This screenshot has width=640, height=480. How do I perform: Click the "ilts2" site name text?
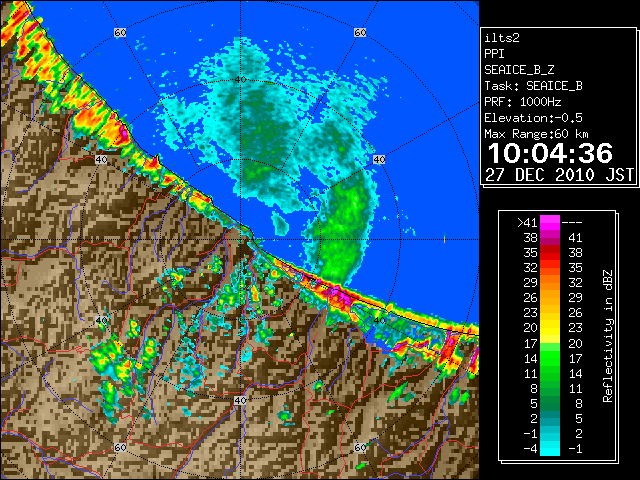[x=502, y=38]
